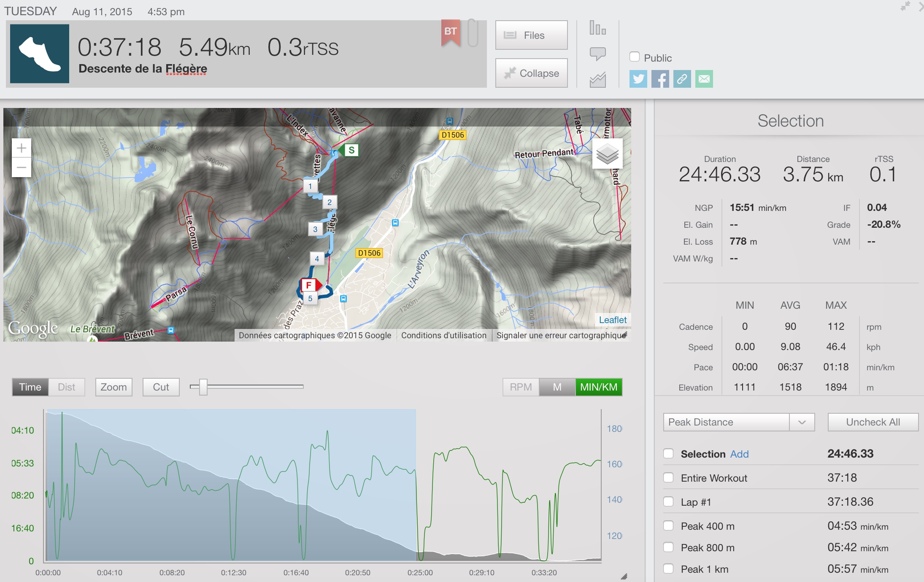
Task: Click the paperclip attachment icon
Action: [473, 33]
